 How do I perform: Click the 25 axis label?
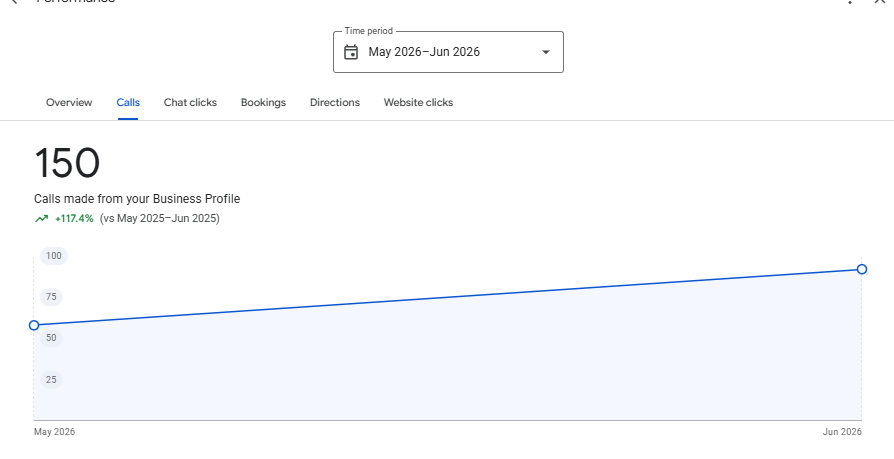(x=51, y=380)
